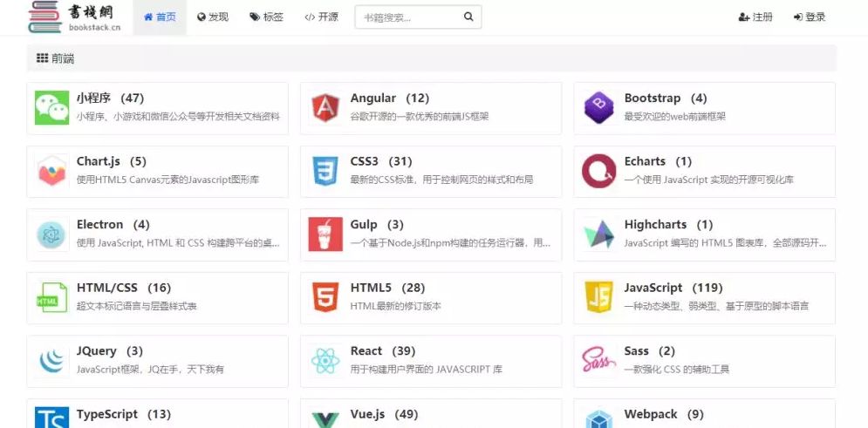Click the grid icon beside 前端
This screenshot has height=428, width=868.
click(42, 58)
